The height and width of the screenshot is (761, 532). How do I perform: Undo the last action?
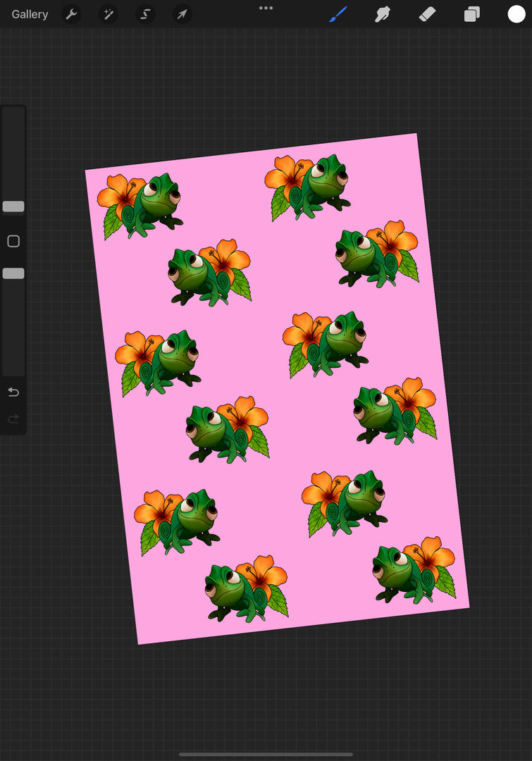tap(13, 392)
